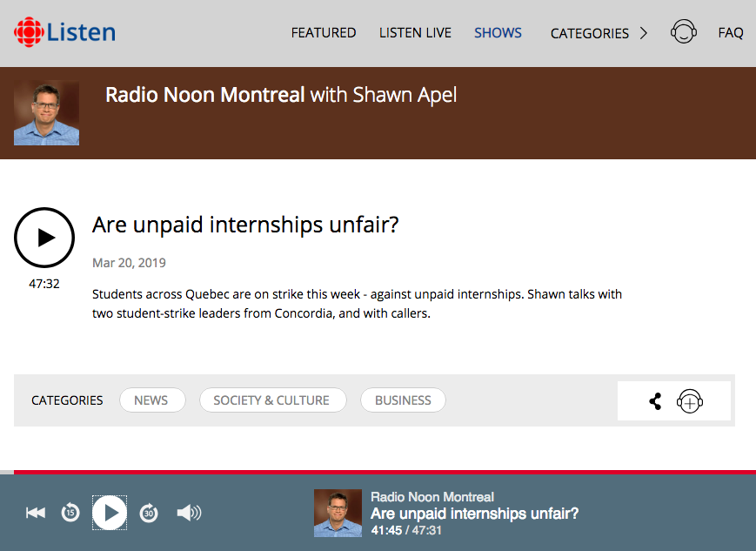Image resolution: width=756 pixels, height=551 pixels.
Task: Skip to previous track in player bar
Action: click(36, 513)
